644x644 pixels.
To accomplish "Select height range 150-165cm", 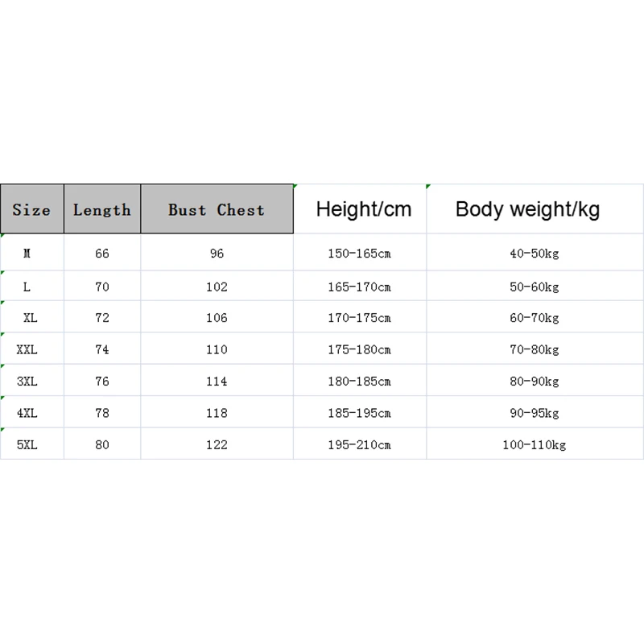I will 359,254.
